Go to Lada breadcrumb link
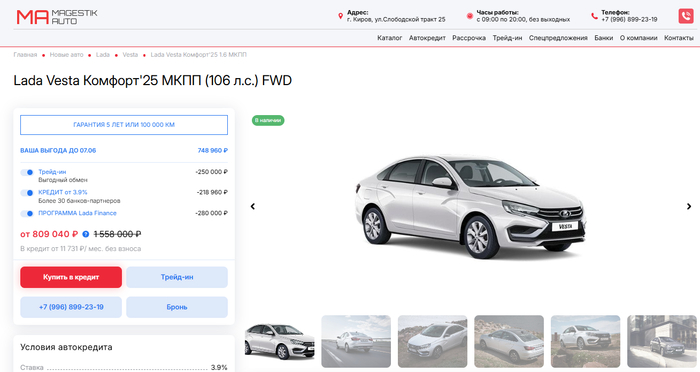The height and width of the screenshot is (372, 700). tap(103, 54)
